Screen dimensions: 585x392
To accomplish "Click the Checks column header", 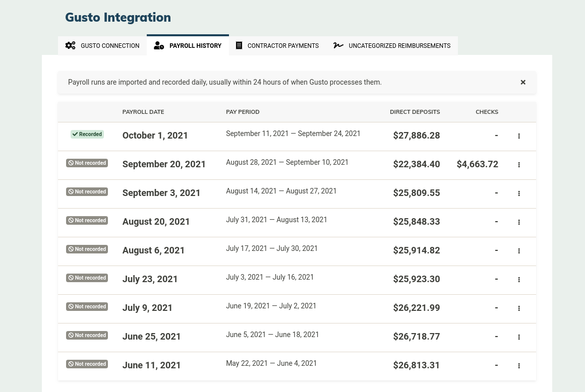I will (487, 112).
